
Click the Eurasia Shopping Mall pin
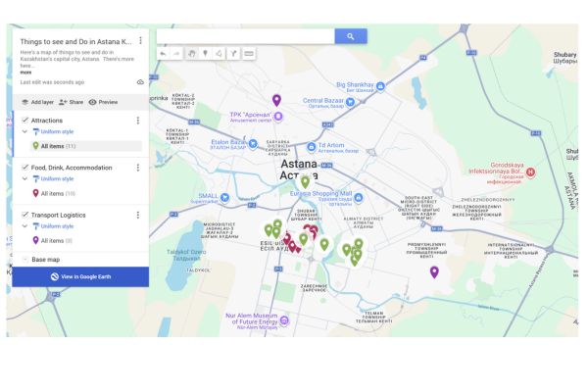pos(358,197)
